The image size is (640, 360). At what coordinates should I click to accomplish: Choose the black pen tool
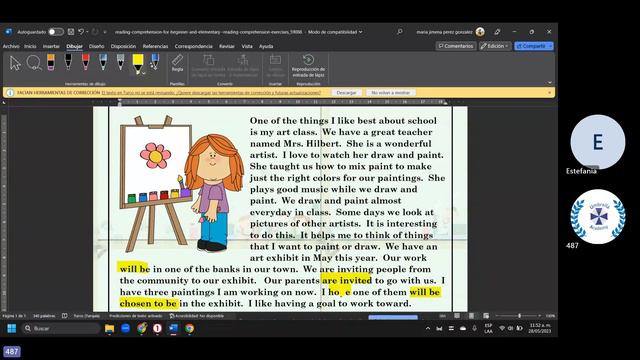click(x=68, y=62)
